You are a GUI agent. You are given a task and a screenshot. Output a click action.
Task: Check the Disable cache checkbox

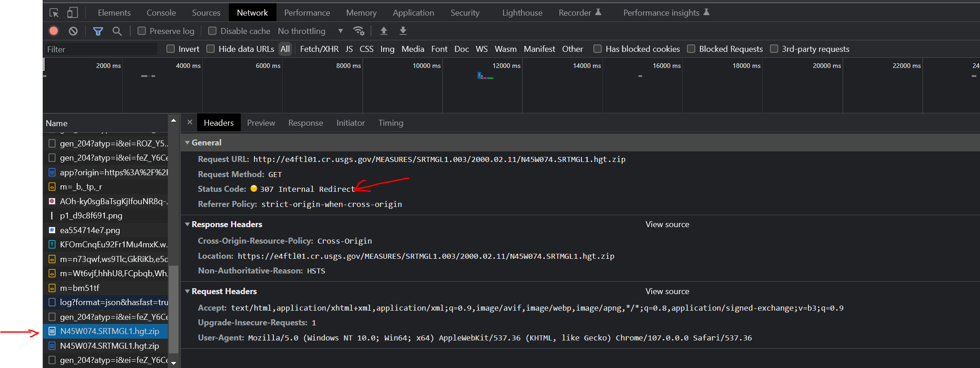[212, 31]
